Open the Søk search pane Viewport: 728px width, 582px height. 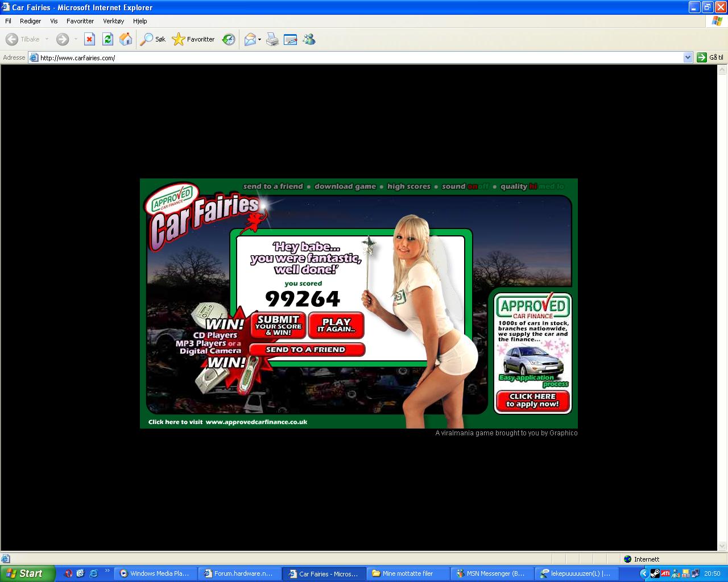coord(153,39)
